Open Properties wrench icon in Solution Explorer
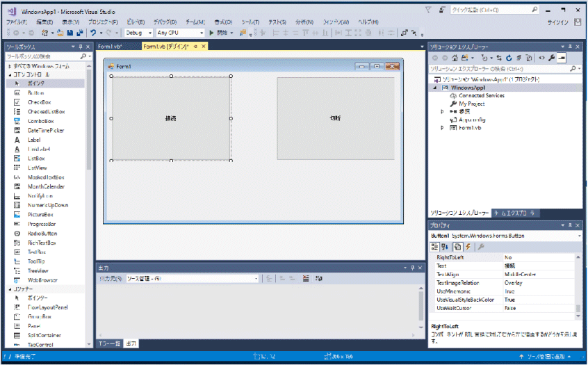Screen dimensions: 588x365 [x=551, y=58]
